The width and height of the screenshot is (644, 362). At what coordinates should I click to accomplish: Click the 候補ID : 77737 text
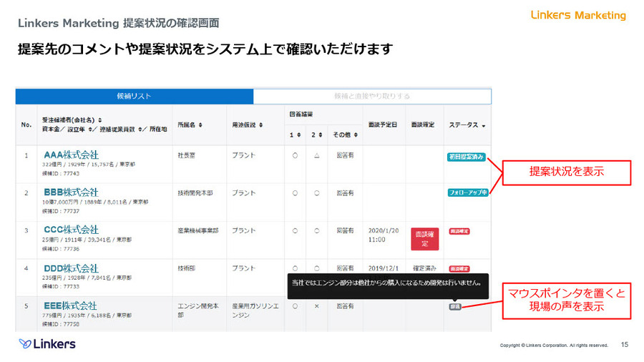pyautogui.click(x=61, y=211)
